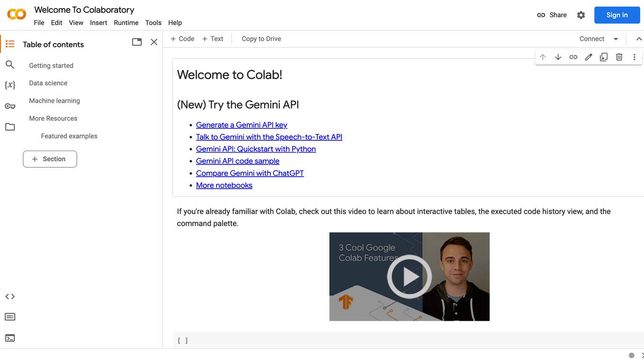The height and width of the screenshot is (362, 644).
Task: Close the Table of contents panel
Action: coord(154,42)
